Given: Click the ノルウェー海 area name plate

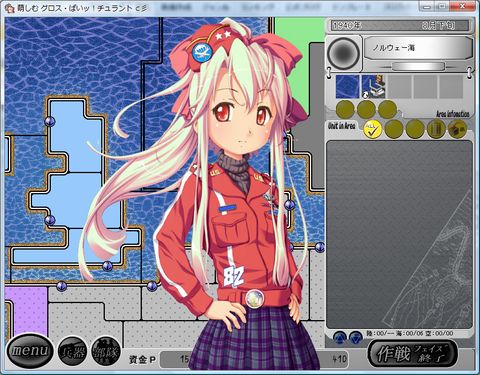Looking at the screenshot, I should (x=418, y=48).
